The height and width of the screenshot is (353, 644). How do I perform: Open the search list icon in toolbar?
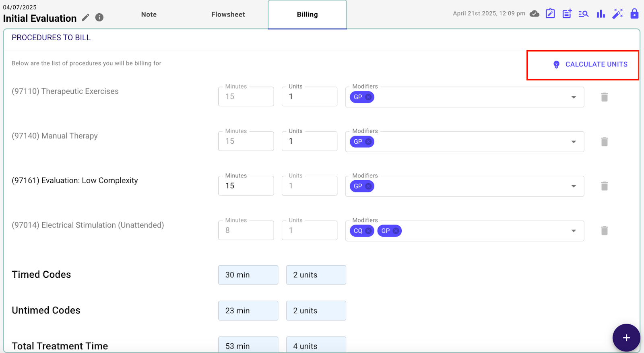tap(584, 14)
